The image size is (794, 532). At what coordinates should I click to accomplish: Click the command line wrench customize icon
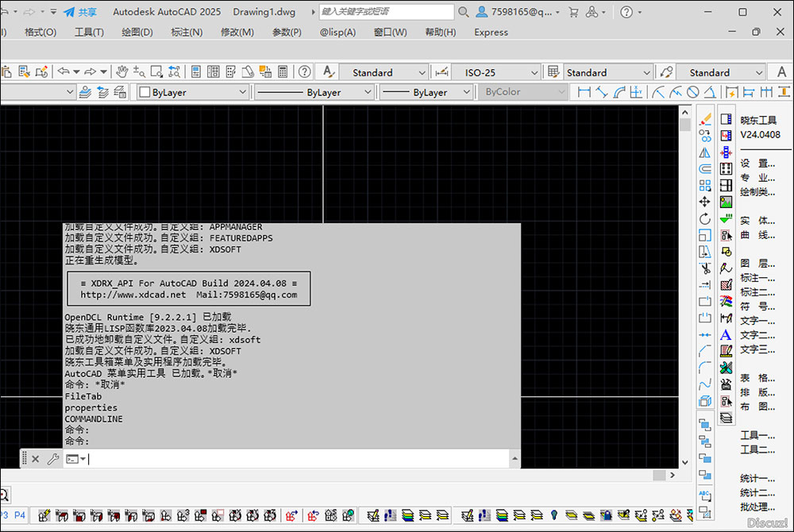[53, 459]
